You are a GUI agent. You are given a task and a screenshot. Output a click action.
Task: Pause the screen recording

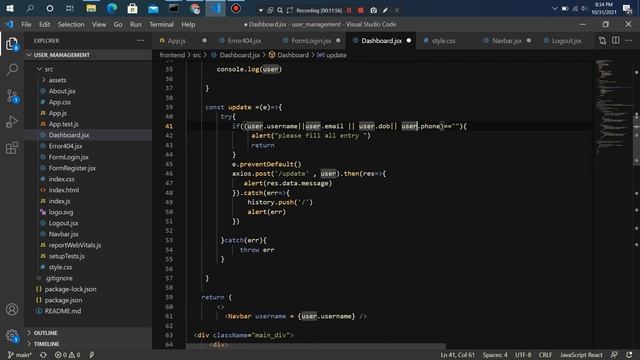point(349,10)
